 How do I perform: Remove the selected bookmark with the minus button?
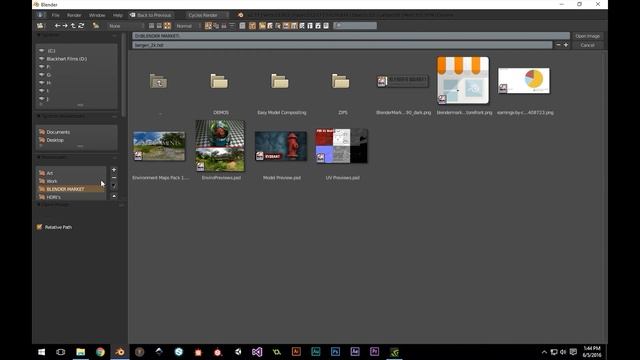click(114, 178)
